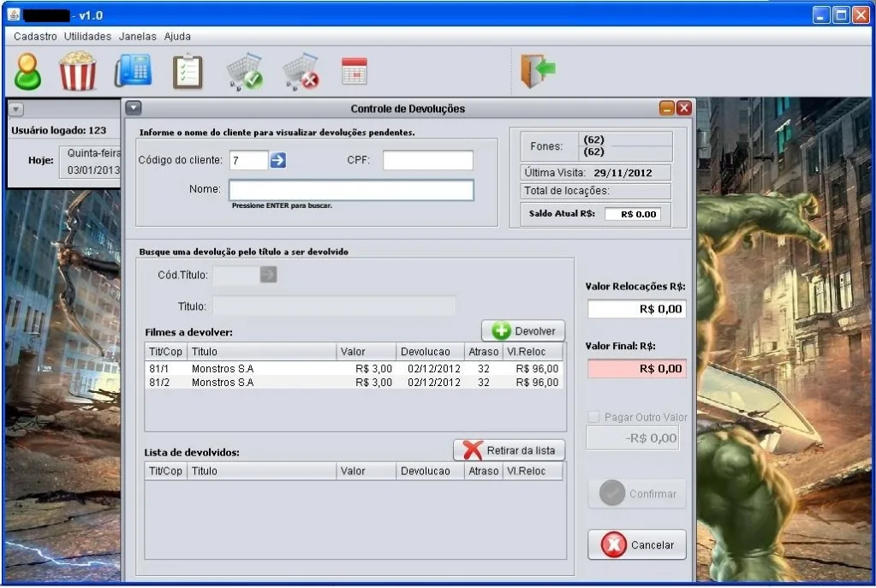Open the Janelas menu
876x588 pixels.
pyautogui.click(x=137, y=36)
